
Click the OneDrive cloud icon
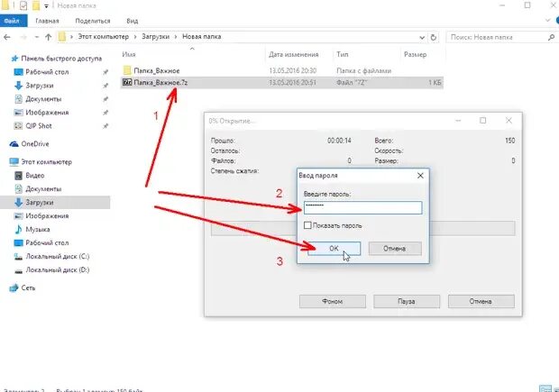(x=14, y=144)
